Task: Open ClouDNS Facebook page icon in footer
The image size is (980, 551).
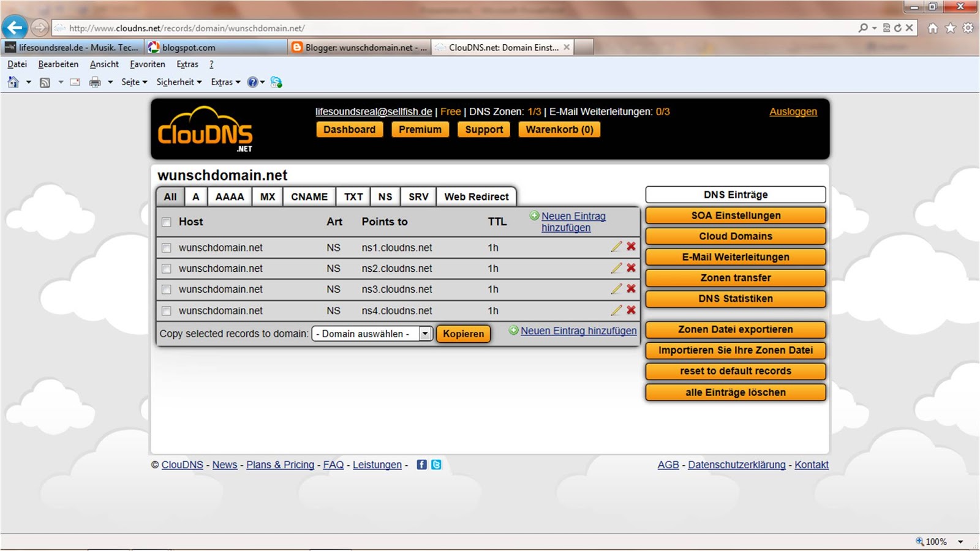Action: 421,465
